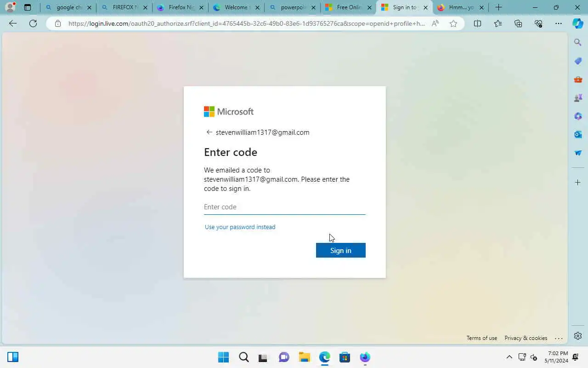
Task: Open split screen icon
Action: 477,23
